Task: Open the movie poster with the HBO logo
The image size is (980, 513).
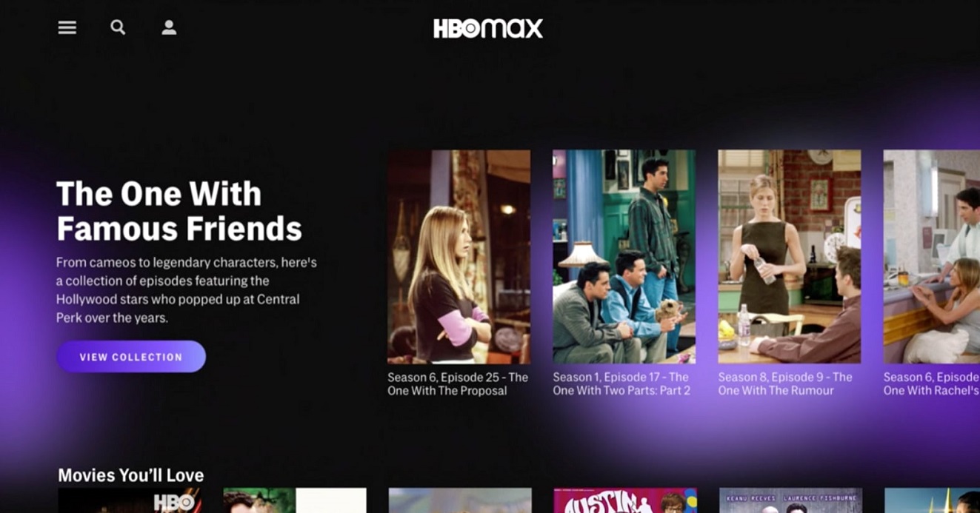Action: (130, 500)
